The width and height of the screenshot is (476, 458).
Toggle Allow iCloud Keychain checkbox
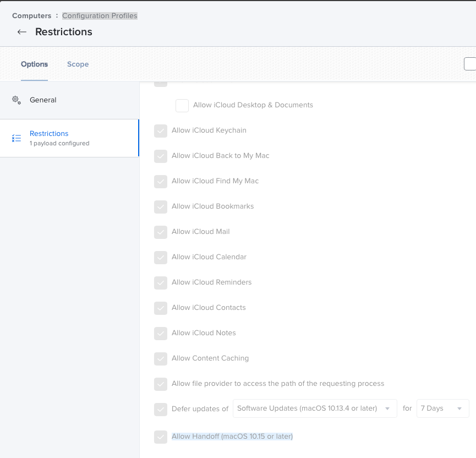pyautogui.click(x=161, y=131)
